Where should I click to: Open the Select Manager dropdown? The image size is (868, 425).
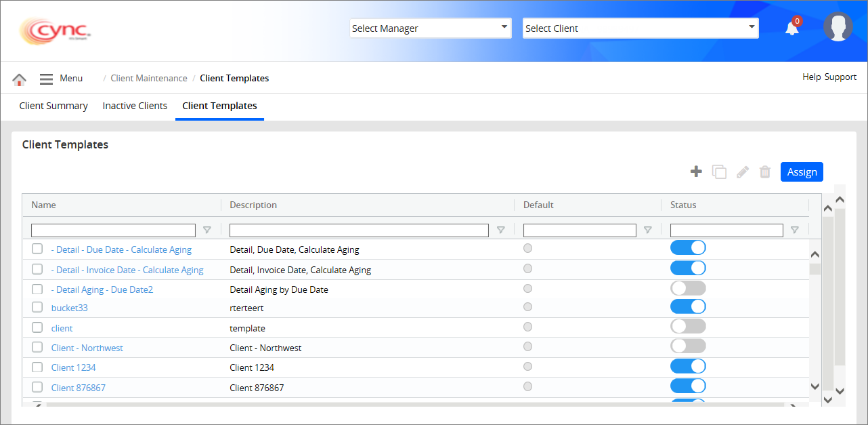tap(431, 28)
